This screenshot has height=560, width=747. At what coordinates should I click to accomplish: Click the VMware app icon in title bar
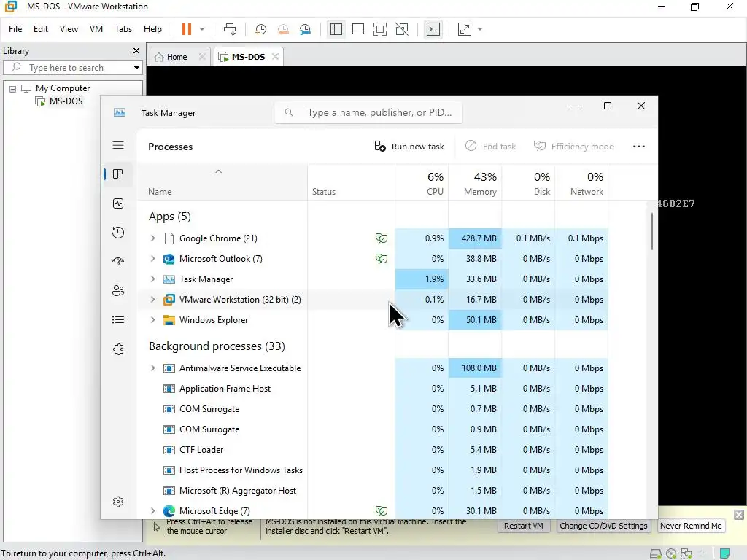[10, 7]
